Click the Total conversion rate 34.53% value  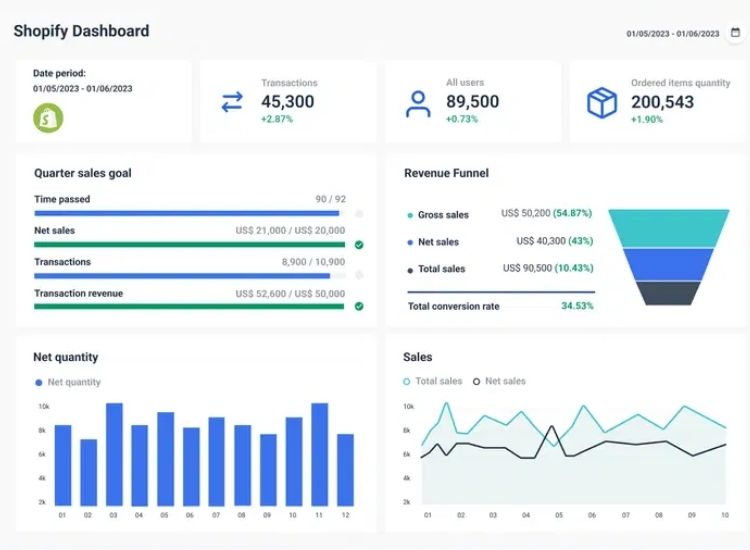[577, 306]
